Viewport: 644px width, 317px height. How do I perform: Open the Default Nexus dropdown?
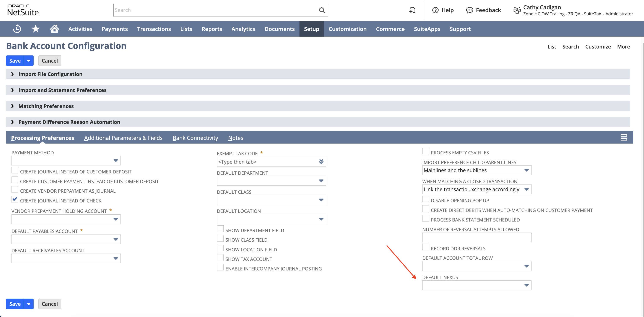(x=476, y=285)
